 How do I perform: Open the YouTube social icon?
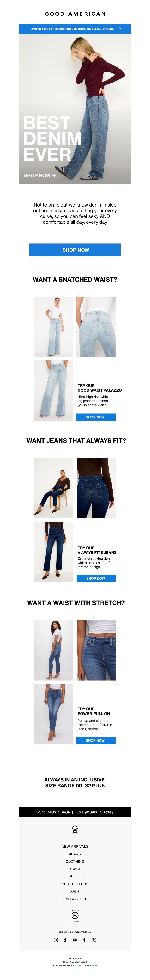(x=75, y=940)
